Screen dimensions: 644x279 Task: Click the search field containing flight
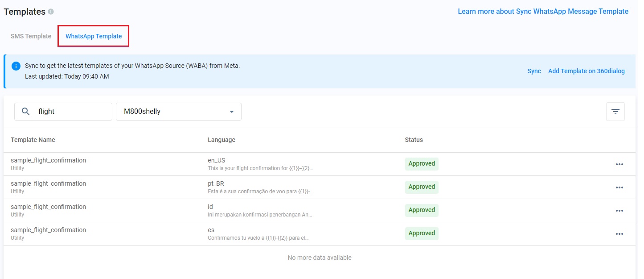point(71,112)
